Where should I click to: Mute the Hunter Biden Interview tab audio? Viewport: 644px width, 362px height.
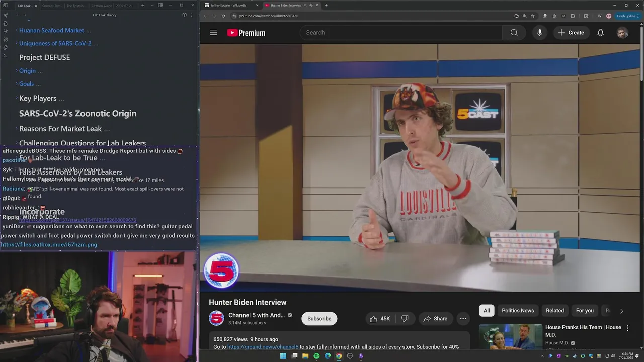(311, 5)
